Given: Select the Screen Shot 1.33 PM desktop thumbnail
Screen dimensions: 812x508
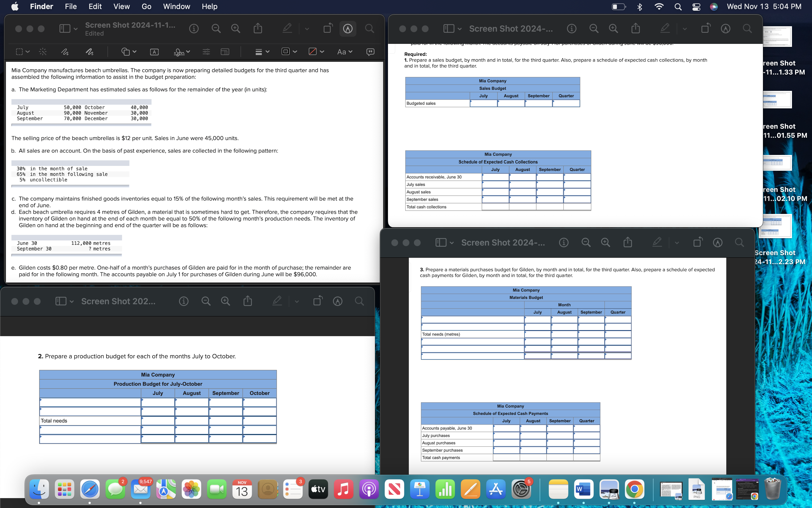Looking at the screenshot, I should tap(777, 37).
